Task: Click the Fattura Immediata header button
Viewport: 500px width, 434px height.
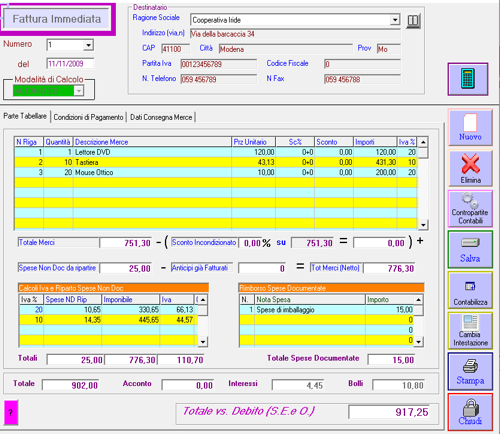Action: (x=57, y=19)
